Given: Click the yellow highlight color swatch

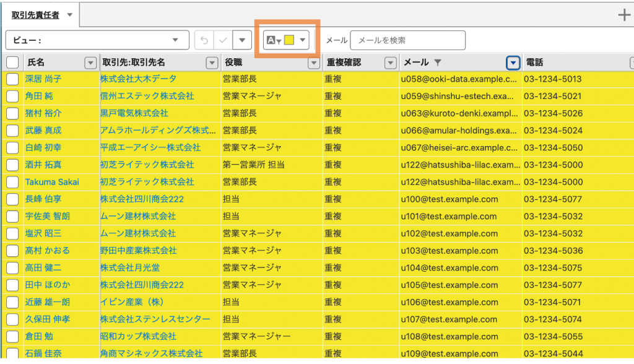Looking at the screenshot, I should (289, 40).
